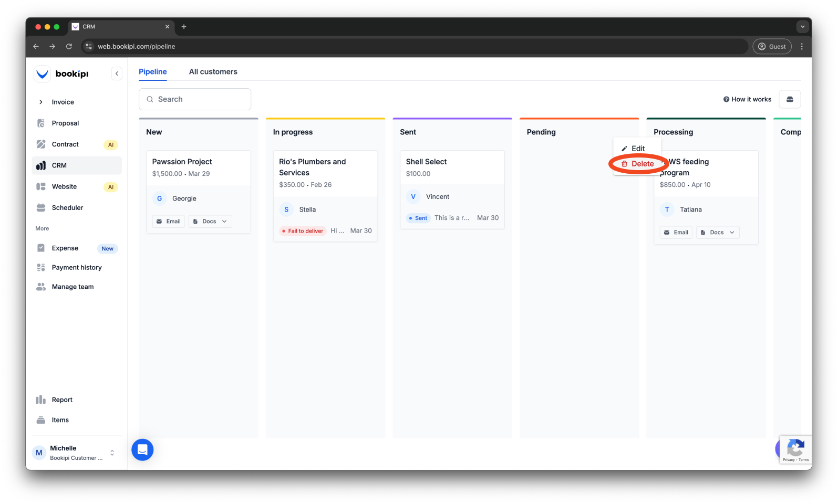Click Michelle's account avatar

click(39, 453)
